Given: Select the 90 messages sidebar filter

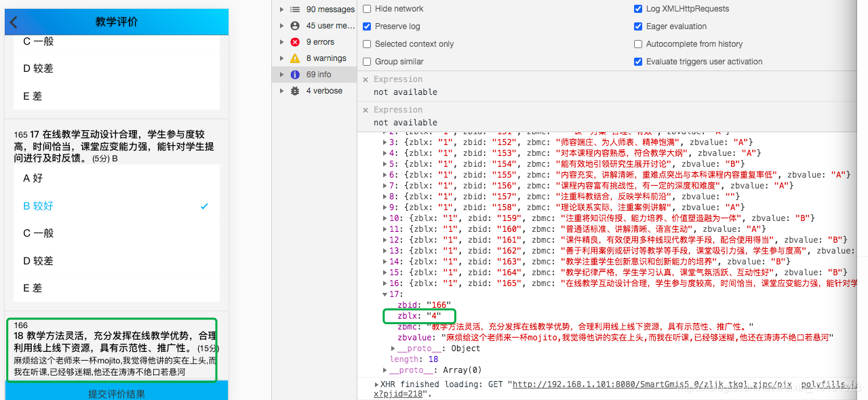Looking at the screenshot, I should (314, 9).
